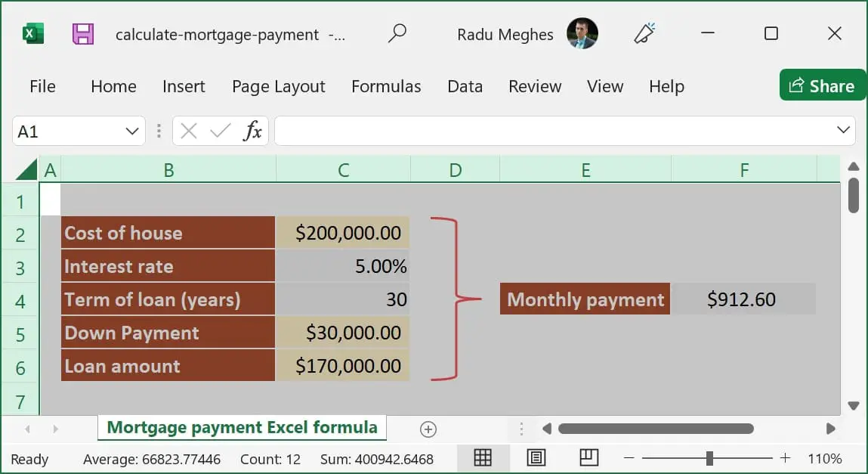Open the Review ribbon tab
Image resolution: width=868 pixels, height=474 pixels.
pyautogui.click(x=535, y=86)
